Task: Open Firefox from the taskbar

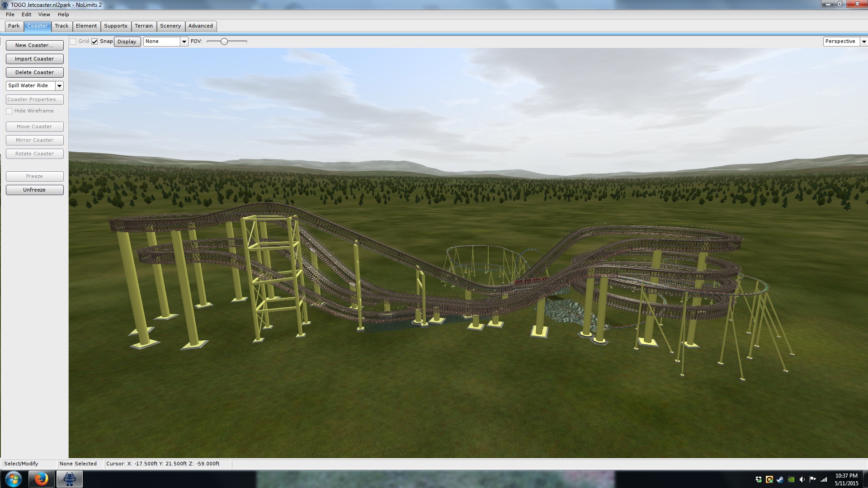Action: pyautogui.click(x=42, y=479)
